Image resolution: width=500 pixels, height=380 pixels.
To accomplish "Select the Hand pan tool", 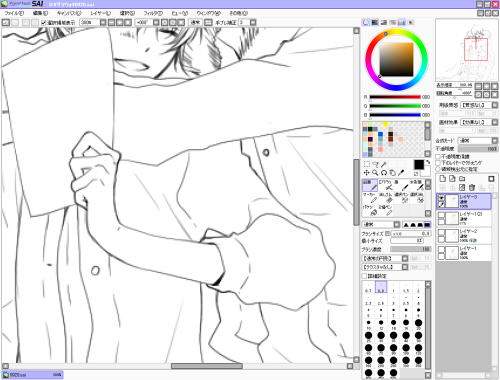I will click(x=393, y=173).
